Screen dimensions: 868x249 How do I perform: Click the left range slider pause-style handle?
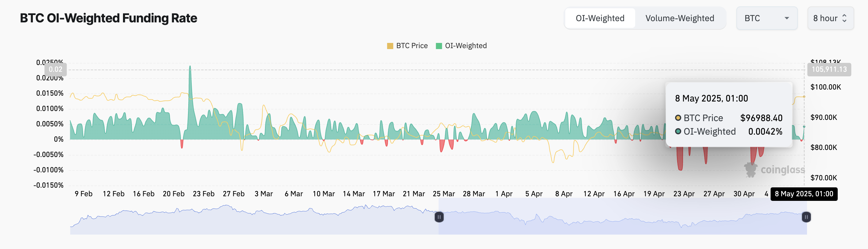click(439, 217)
